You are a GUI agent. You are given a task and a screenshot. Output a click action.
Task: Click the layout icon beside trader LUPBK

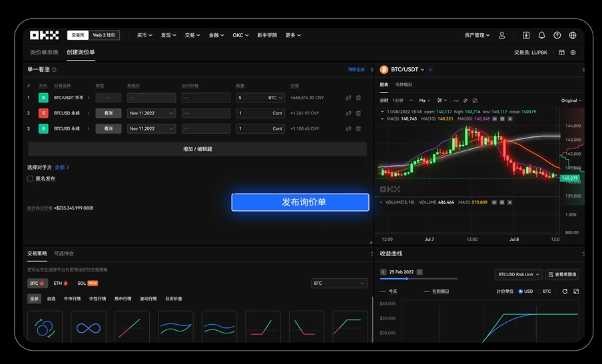coord(561,53)
